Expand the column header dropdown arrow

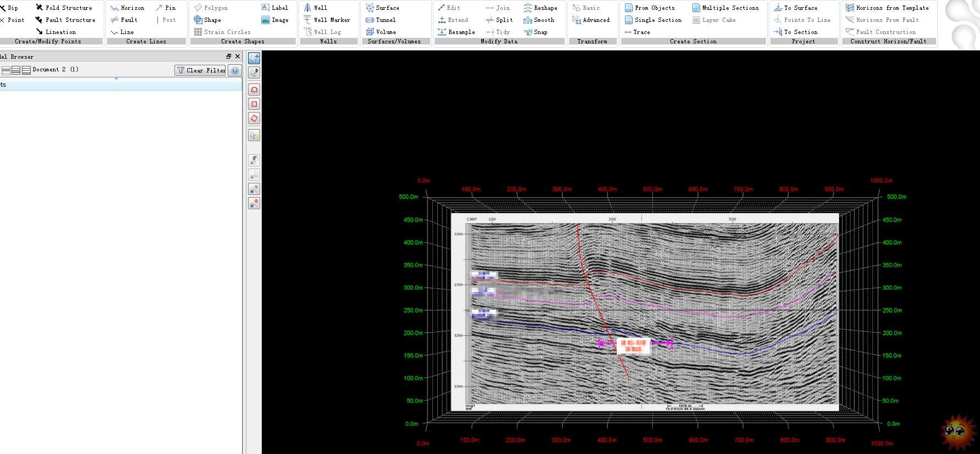point(116,79)
